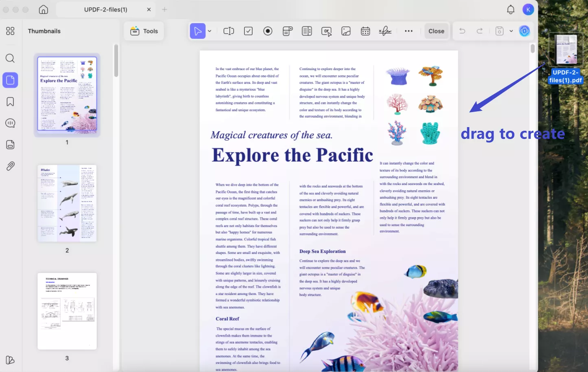This screenshot has height=372, width=588.
Task: Open the Tools menu
Action: [144, 31]
